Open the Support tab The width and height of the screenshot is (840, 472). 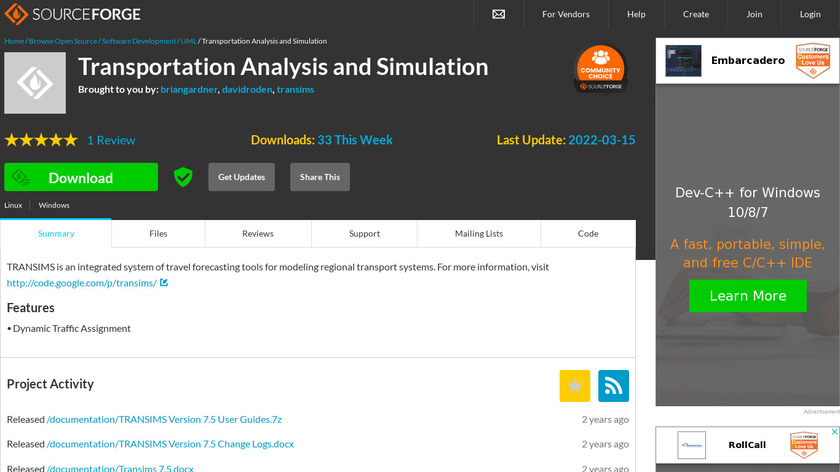364,234
